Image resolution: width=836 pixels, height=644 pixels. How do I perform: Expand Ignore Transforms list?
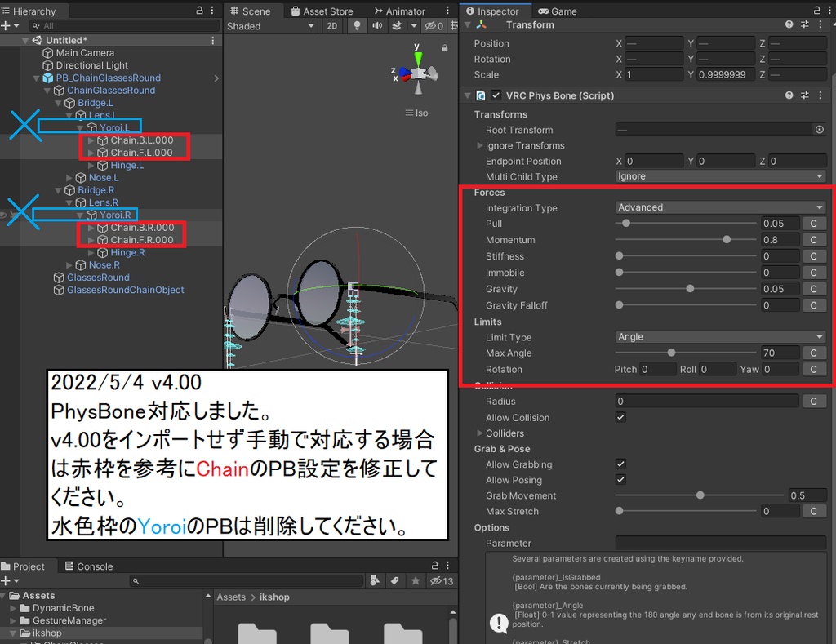pyautogui.click(x=480, y=145)
